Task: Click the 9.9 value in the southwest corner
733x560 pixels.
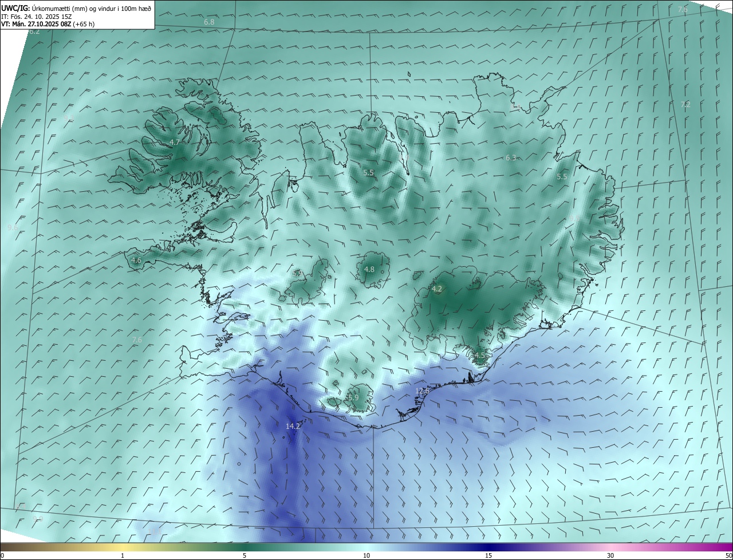Action: (38, 519)
